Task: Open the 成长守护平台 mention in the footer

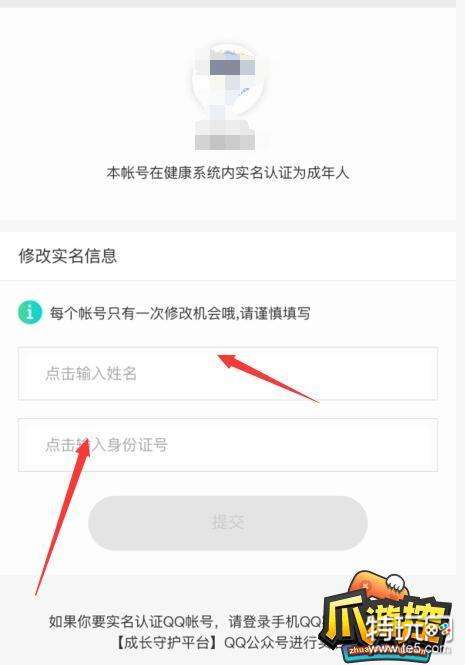Action: coord(167,643)
